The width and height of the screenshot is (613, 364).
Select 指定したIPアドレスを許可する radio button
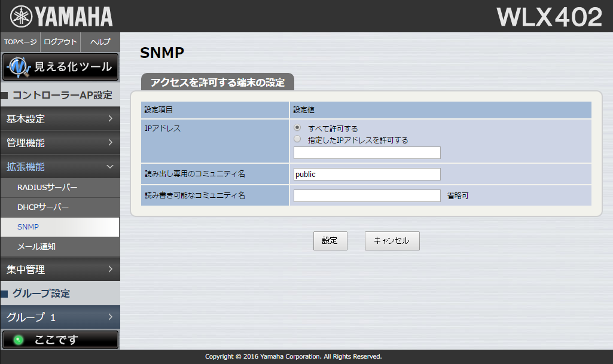tap(297, 139)
